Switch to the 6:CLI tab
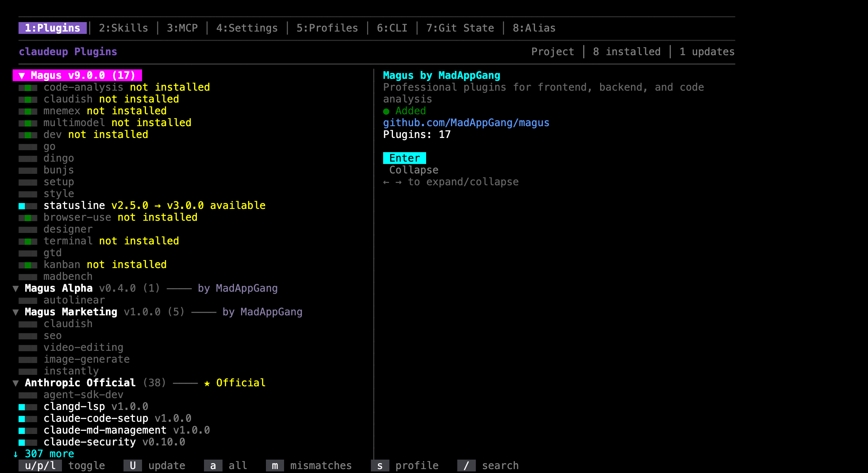868x473 pixels. point(392,28)
